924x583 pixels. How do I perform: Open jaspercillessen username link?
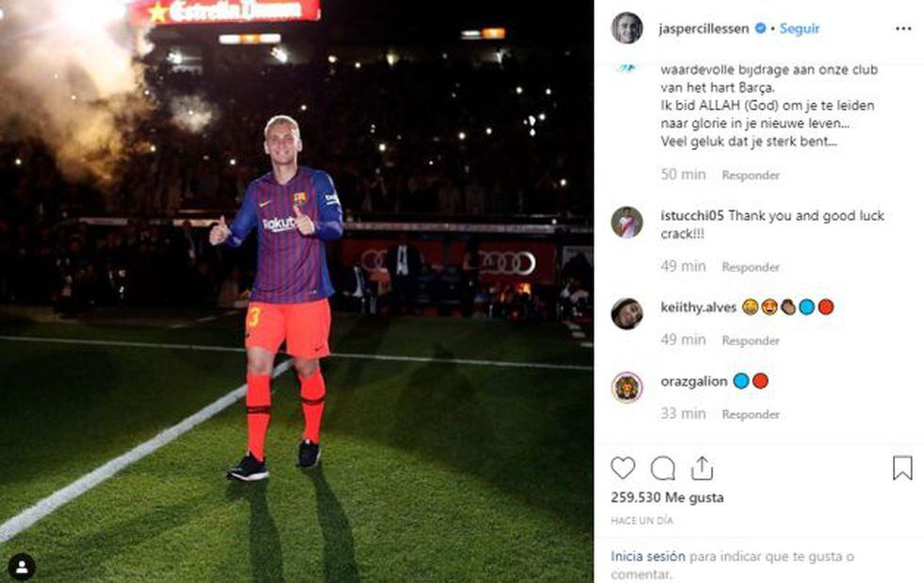703,28
